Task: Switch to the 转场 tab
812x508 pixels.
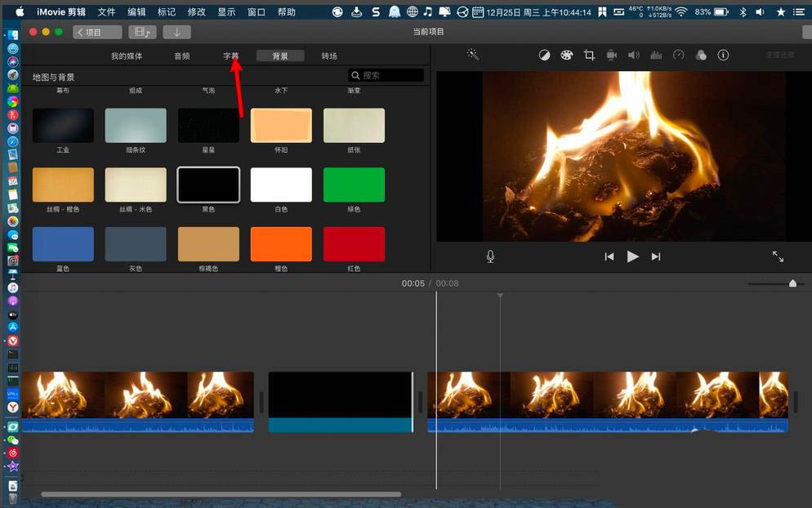Action: point(329,56)
